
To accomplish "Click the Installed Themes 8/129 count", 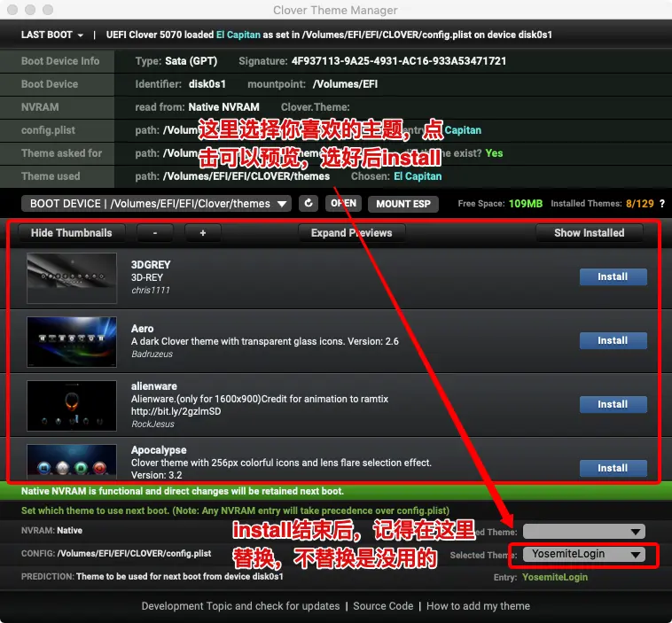I will click(640, 204).
